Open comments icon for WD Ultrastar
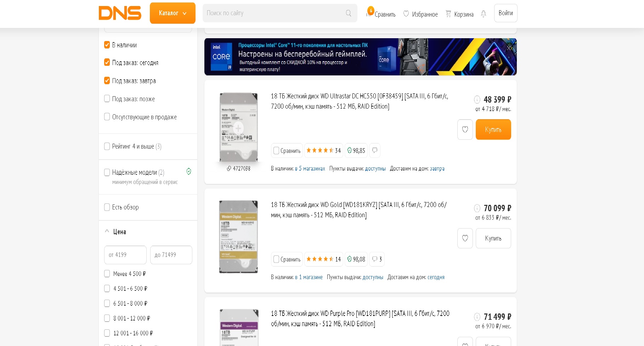The width and height of the screenshot is (644, 346). pyautogui.click(x=375, y=150)
